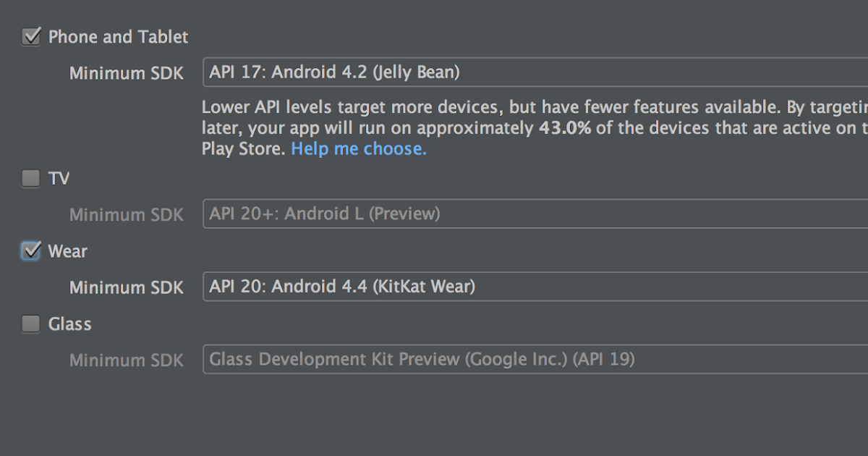Click the 'TV' label text

click(59, 178)
